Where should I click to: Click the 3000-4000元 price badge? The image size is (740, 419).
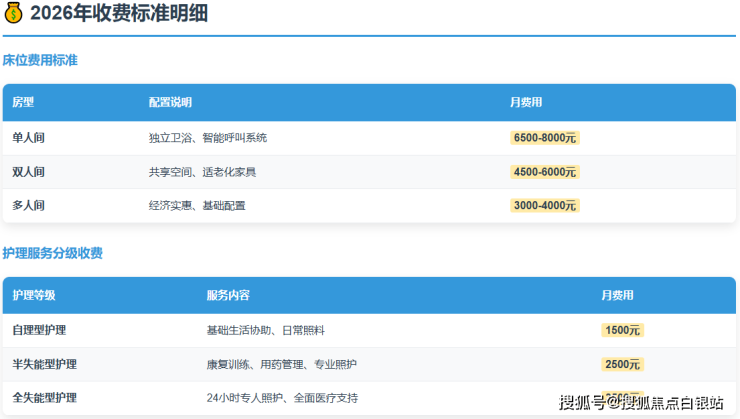545,205
